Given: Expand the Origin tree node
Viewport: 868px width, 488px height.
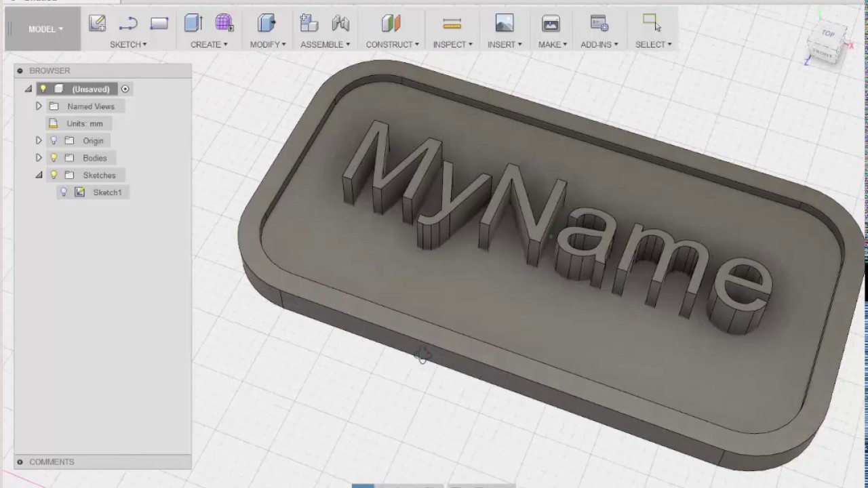Looking at the screenshot, I should pos(39,140).
